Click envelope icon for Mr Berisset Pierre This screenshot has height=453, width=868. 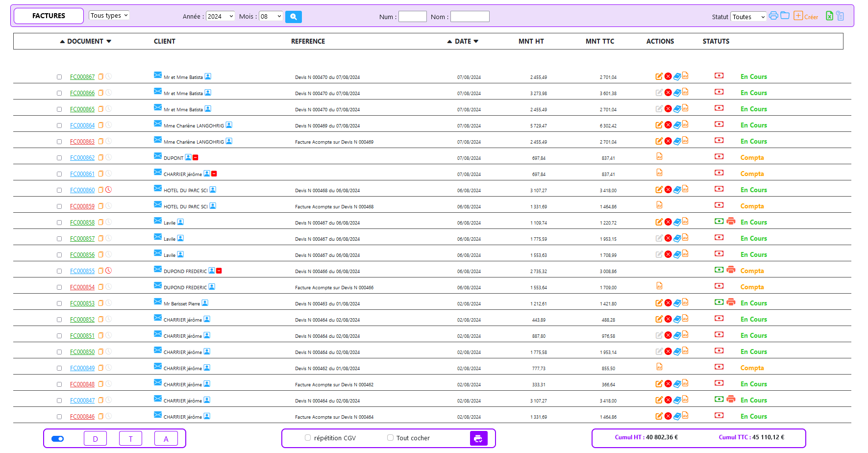click(158, 302)
